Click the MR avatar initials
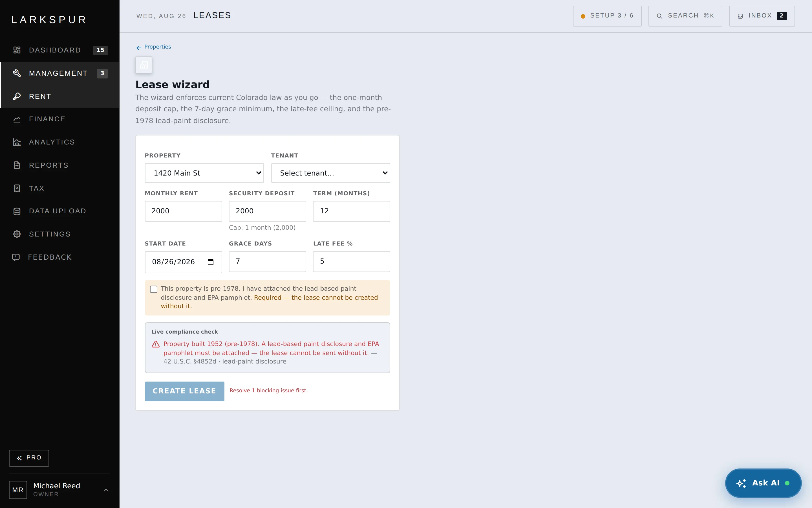812x508 pixels. point(18,490)
